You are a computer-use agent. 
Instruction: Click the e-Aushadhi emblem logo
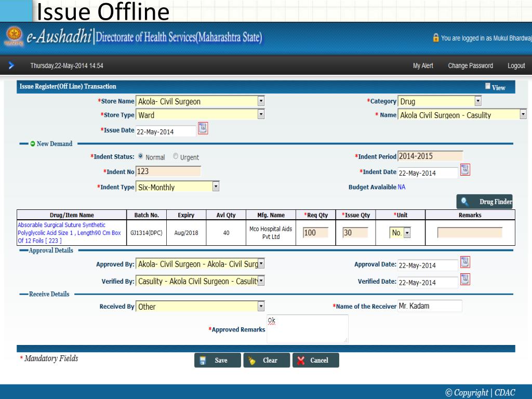click(x=14, y=37)
